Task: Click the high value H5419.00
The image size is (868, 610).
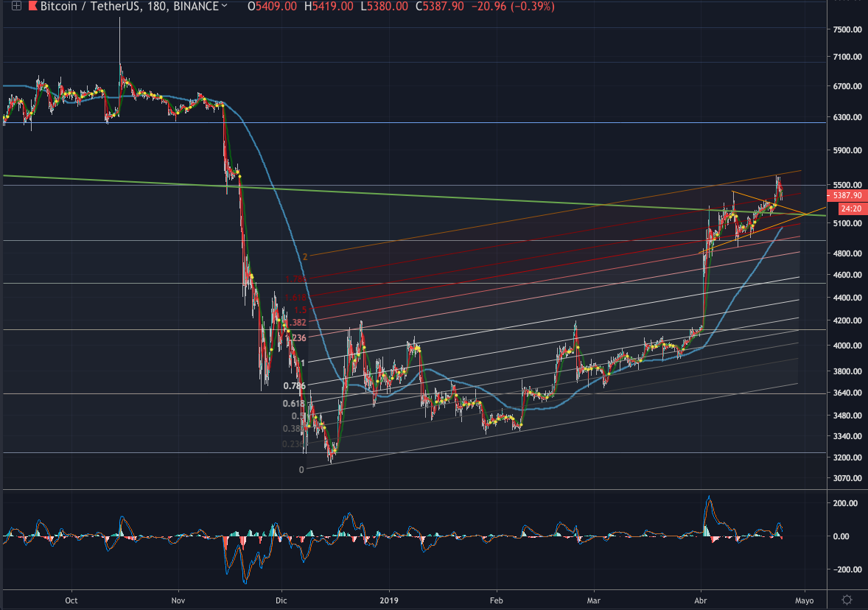Action: point(328,6)
